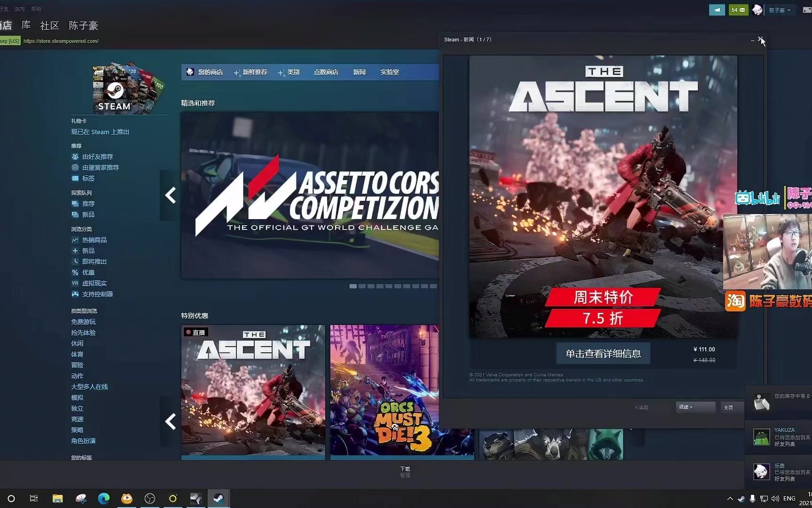Click 单击查看详细信息 in news popup
812x508 pixels.
pos(603,354)
